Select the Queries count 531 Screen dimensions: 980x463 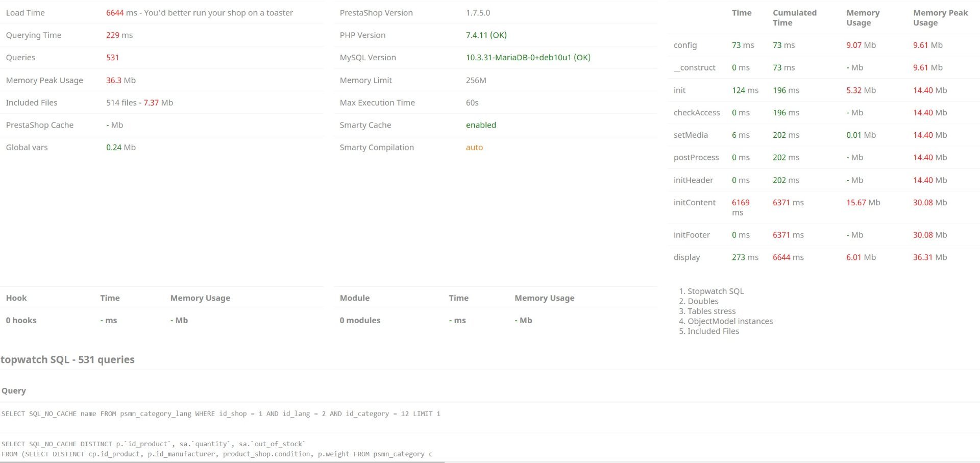coord(112,58)
